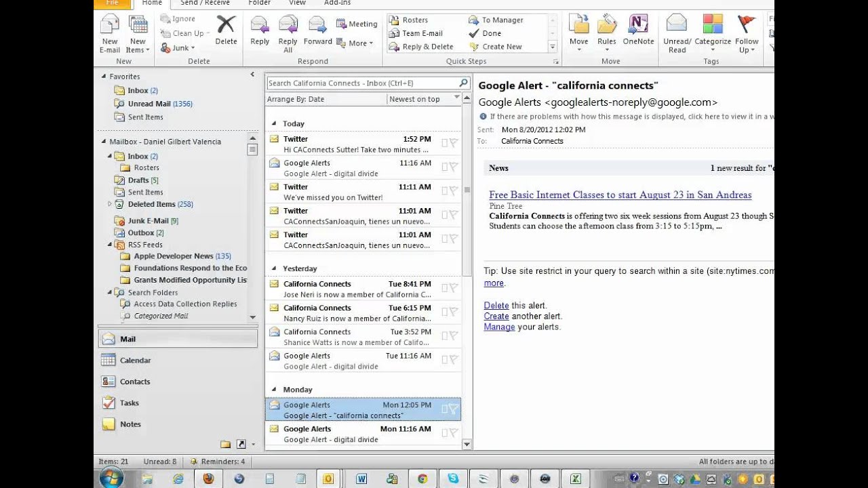The height and width of the screenshot is (488, 868).
Task: Toggle Unread/Read status
Action: [x=677, y=34]
